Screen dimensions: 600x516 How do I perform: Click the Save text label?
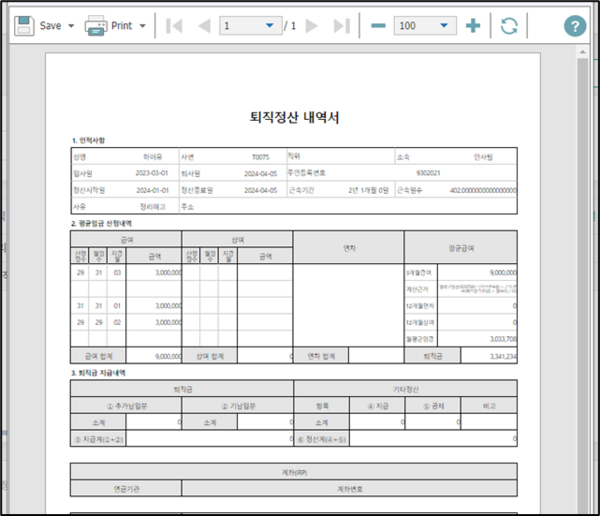51,26
